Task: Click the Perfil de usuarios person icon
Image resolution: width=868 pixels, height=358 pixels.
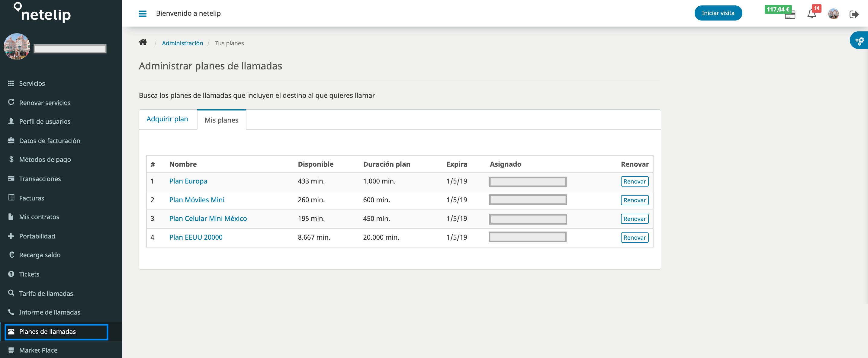Action: click(11, 121)
